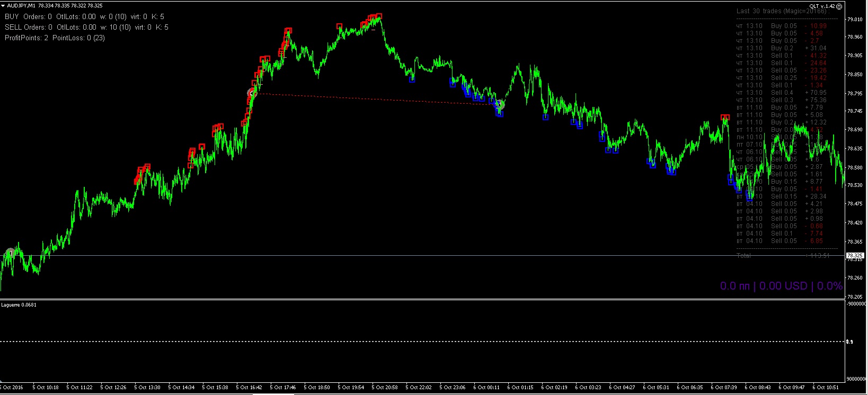The height and width of the screenshot is (395, 868).
Task: Click the QLT v.1.42 expert label
Action: pos(822,6)
